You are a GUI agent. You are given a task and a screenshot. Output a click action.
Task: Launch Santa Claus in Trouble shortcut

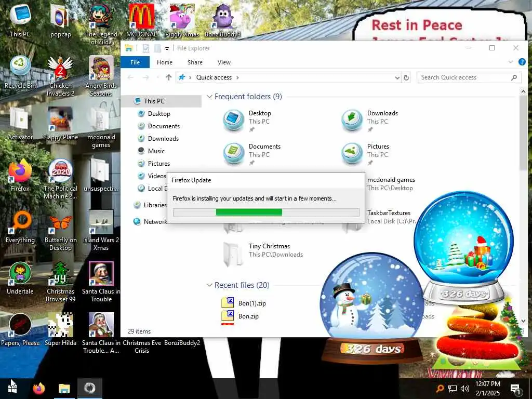click(101, 282)
